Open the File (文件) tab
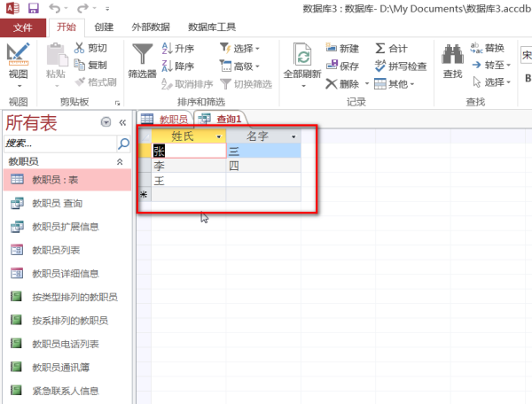Viewport: 532px width, 404px height. click(23, 27)
